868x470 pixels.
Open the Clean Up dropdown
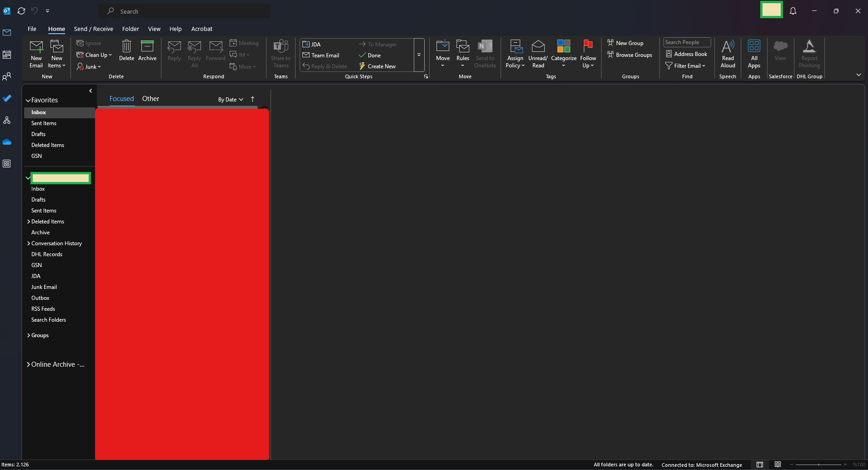tap(94, 55)
